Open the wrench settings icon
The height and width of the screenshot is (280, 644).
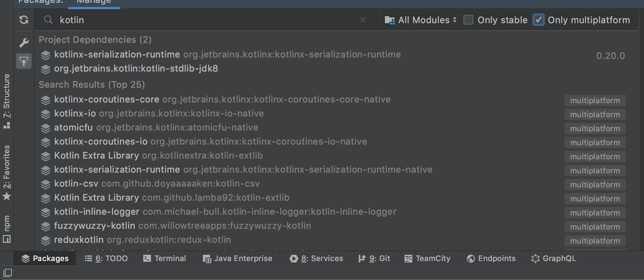(x=24, y=43)
